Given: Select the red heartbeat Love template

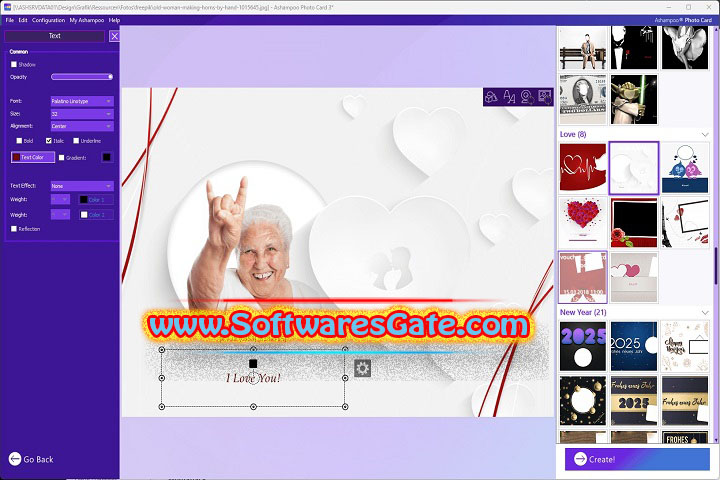Looking at the screenshot, I should (x=583, y=168).
